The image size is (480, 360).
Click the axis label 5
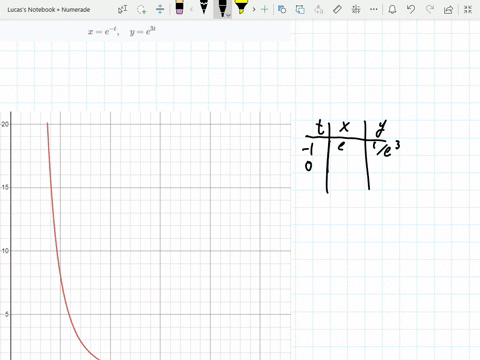coord(7,314)
